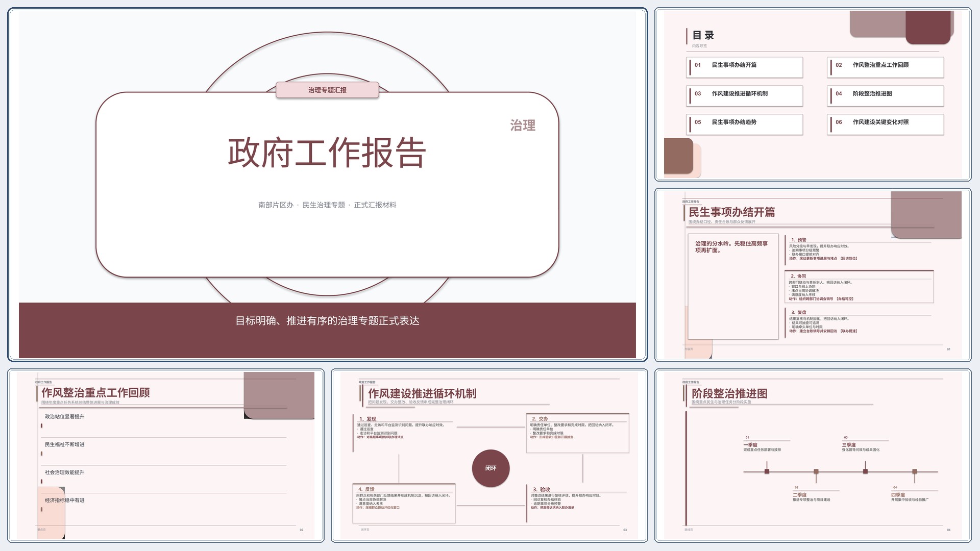Click the 1. 发现 step in loop diagram
Viewport: 980px width, 551px height.
click(404, 433)
